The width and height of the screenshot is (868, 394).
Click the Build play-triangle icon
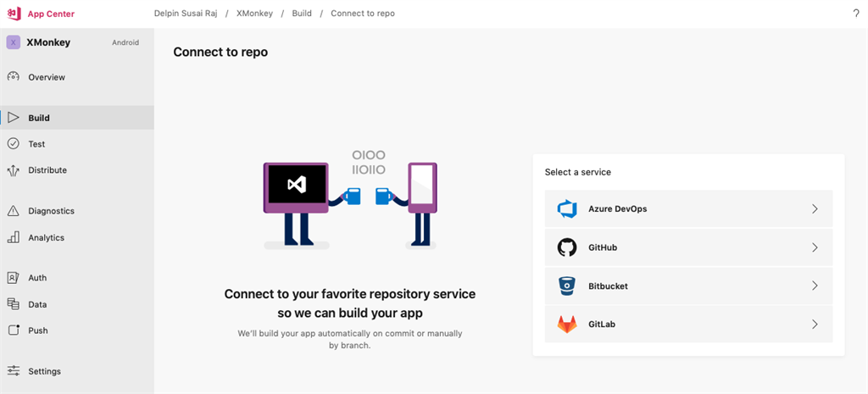[x=14, y=118]
